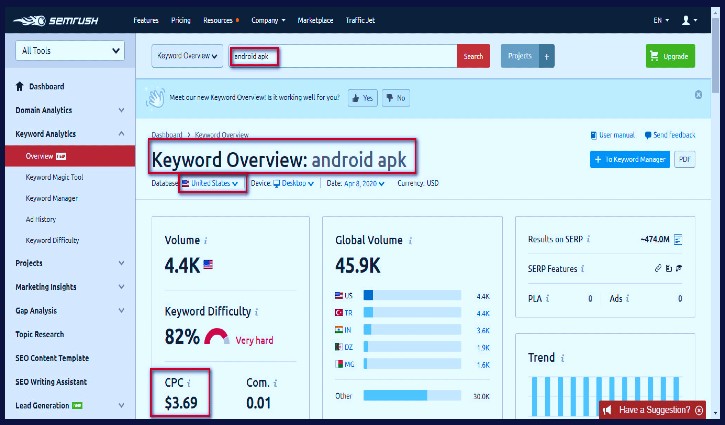Click the Semrush logo
This screenshot has width=725, height=425.
click(56, 20)
